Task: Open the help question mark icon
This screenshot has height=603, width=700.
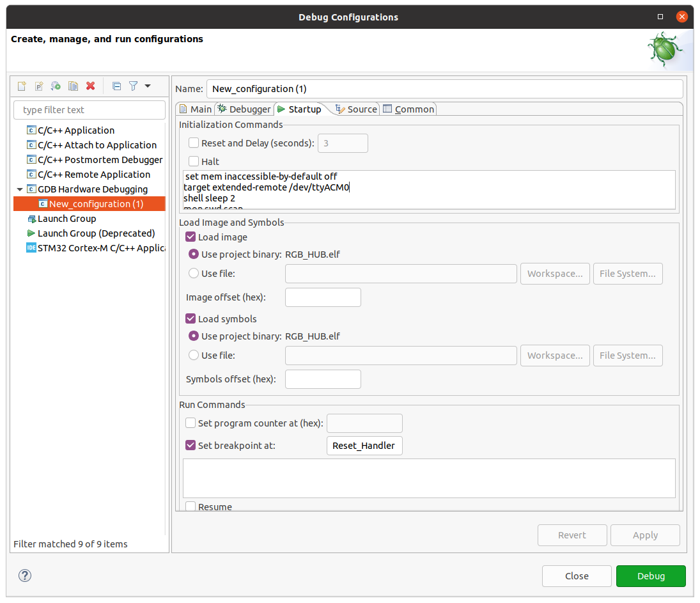Action: pyautogui.click(x=25, y=576)
